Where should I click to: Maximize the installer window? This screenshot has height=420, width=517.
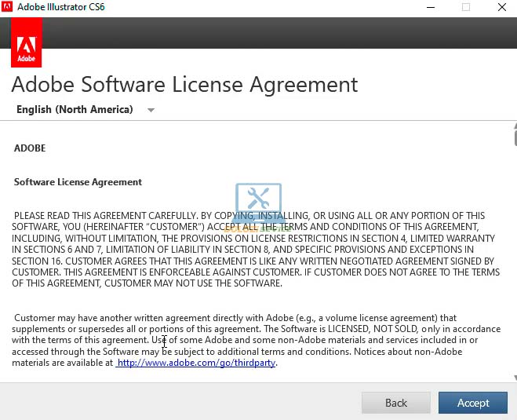[466, 7]
